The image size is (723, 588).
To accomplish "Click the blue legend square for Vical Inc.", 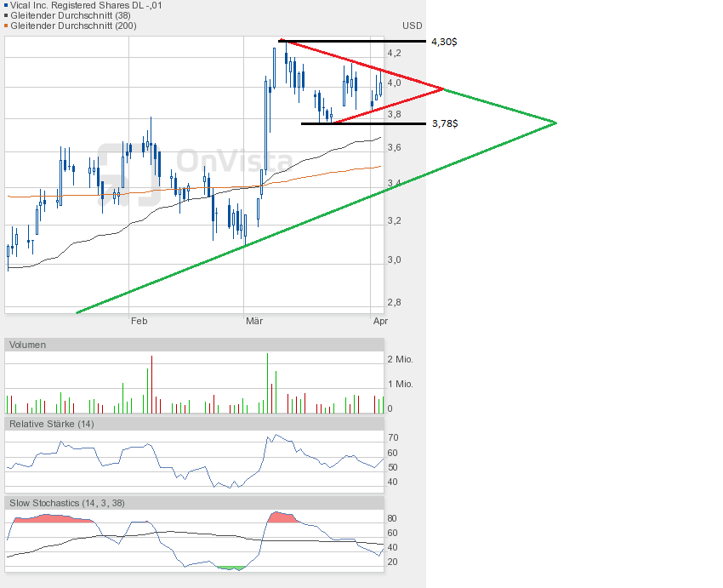I will point(6,6).
